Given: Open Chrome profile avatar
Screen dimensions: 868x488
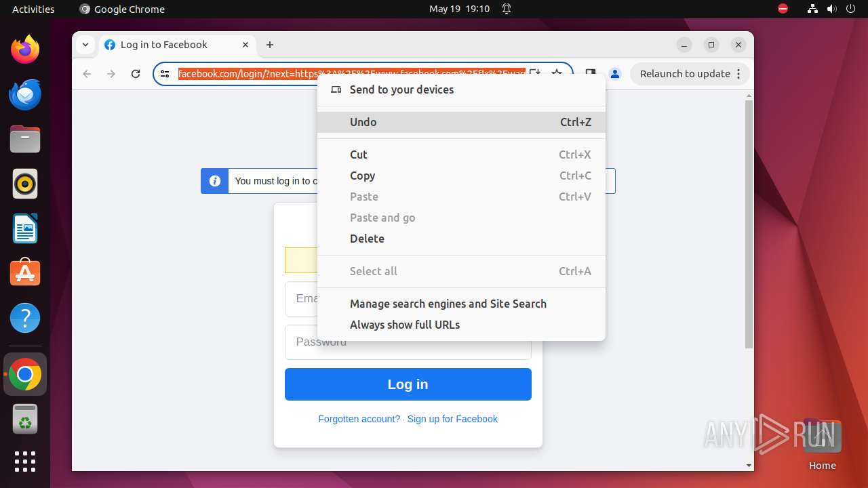Looking at the screenshot, I should point(615,74).
